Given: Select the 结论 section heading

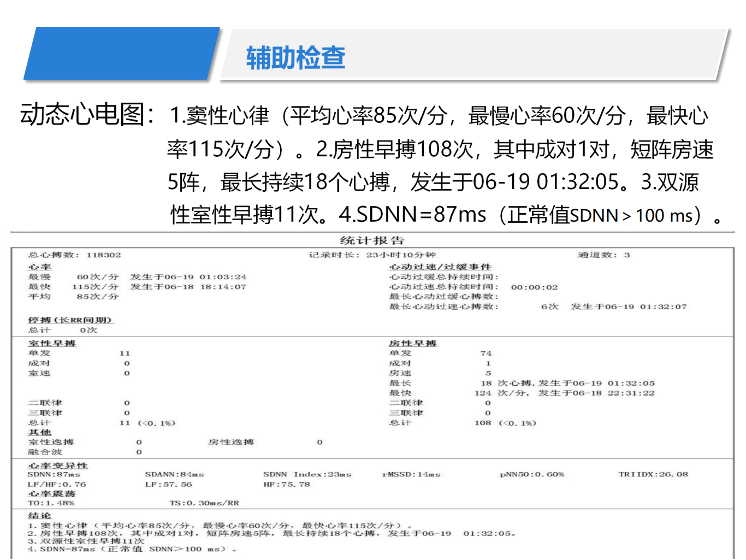Looking at the screenshot, I should pos(40,516).
